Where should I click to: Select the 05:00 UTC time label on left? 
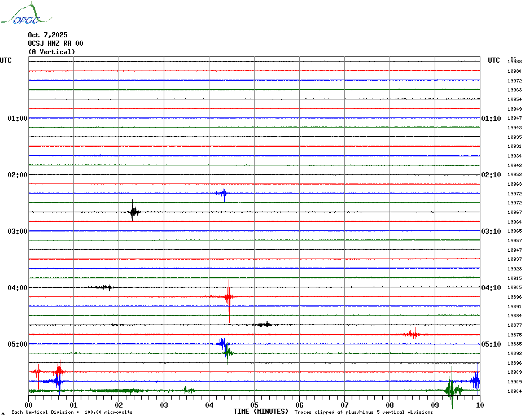point(17,344)
